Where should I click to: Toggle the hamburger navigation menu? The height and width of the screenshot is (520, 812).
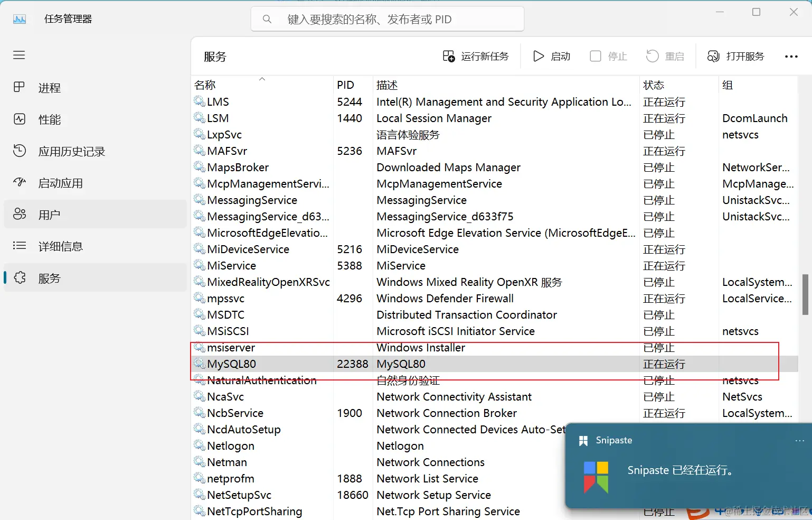click(x=19, y=55)
